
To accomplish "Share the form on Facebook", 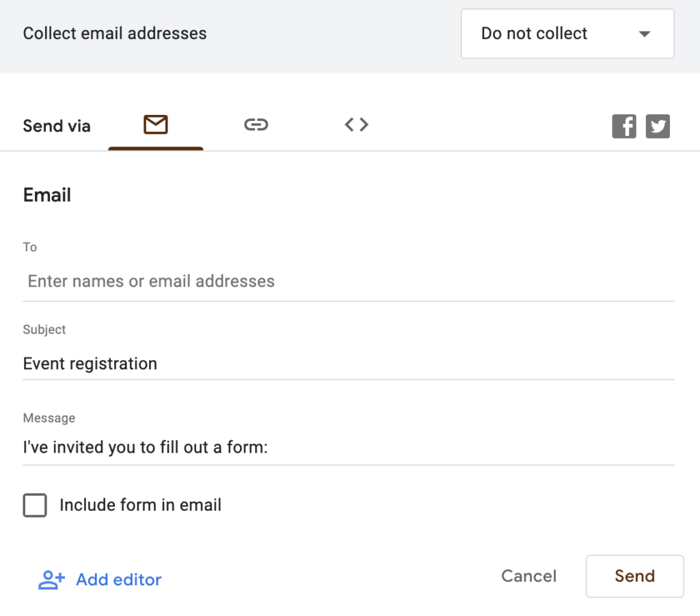I will (x=623, y=126).
